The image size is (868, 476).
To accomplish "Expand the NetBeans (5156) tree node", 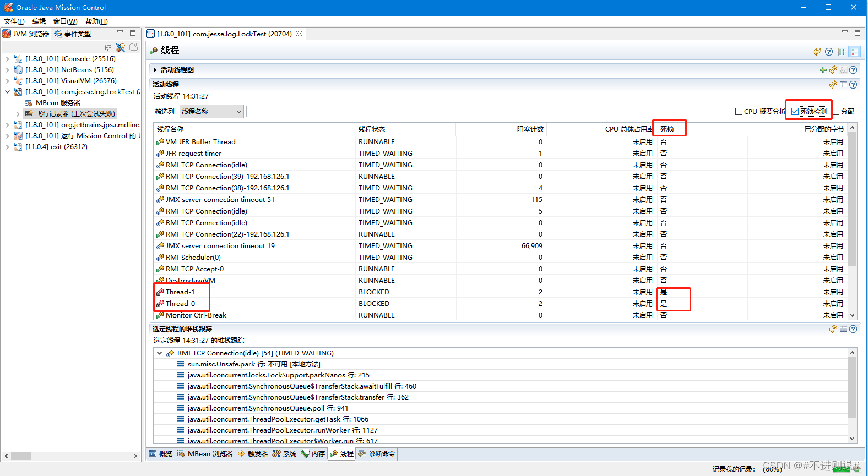I will (7, 70).
